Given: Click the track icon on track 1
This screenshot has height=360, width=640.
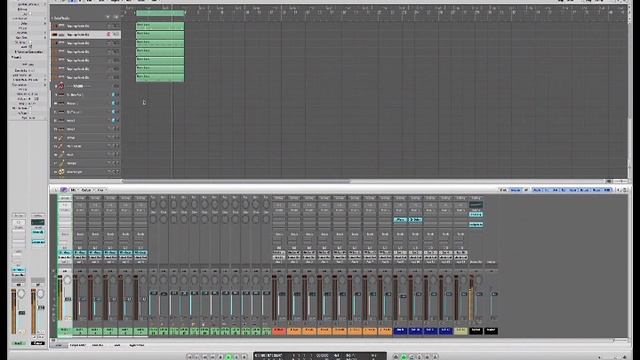Looking at the screenshot, I should 61,26.
